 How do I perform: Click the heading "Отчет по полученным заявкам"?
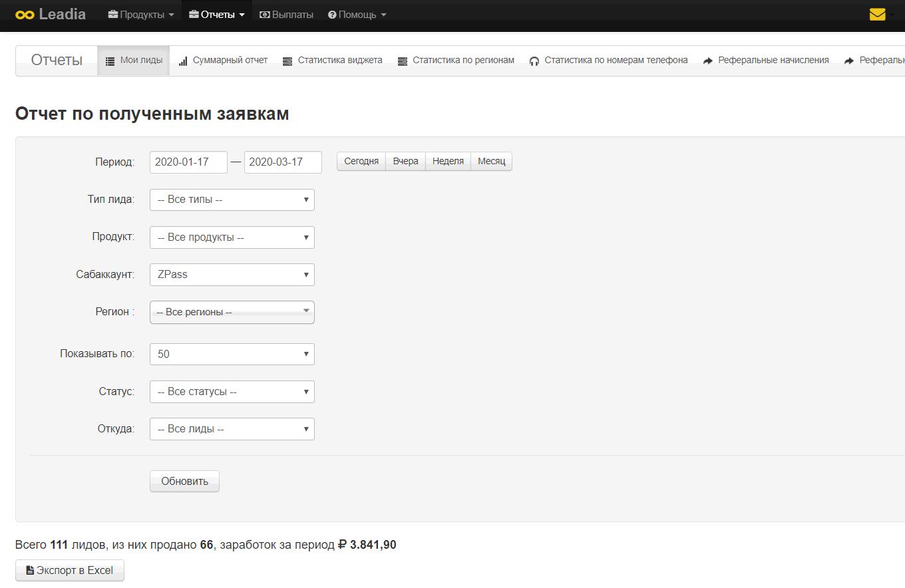[x=152, y=114]
